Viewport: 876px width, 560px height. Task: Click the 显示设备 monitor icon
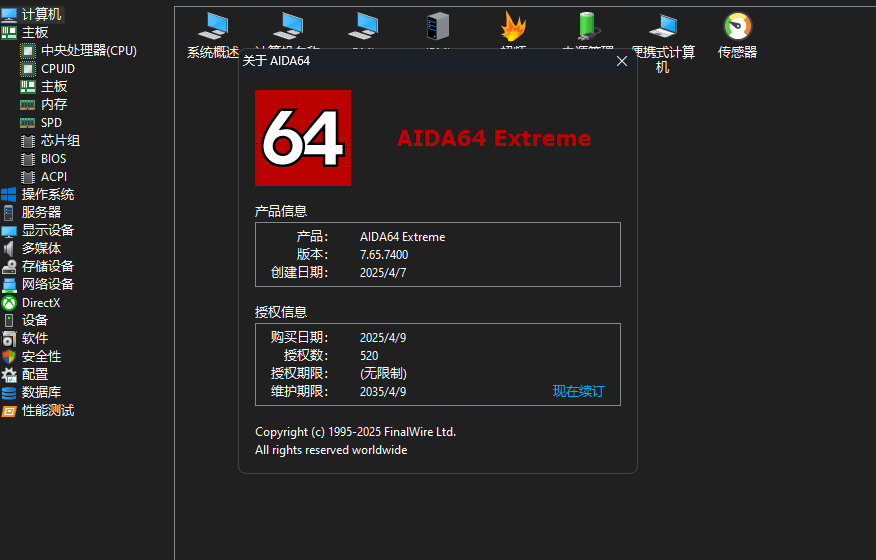pos(9,231)
